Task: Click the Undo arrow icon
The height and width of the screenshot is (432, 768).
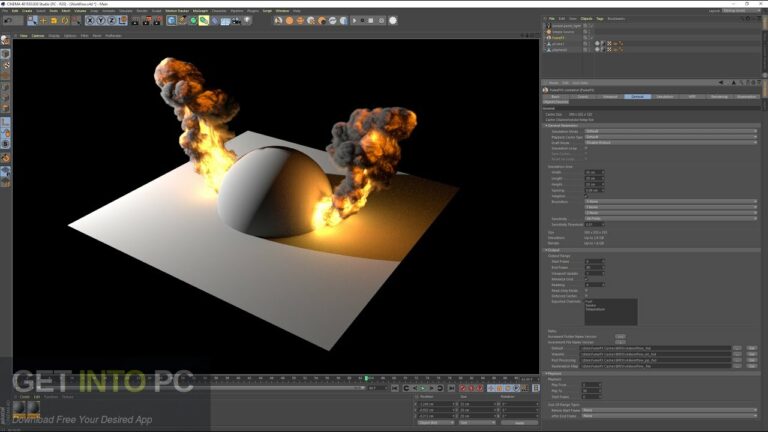Action: pos(8,21)
